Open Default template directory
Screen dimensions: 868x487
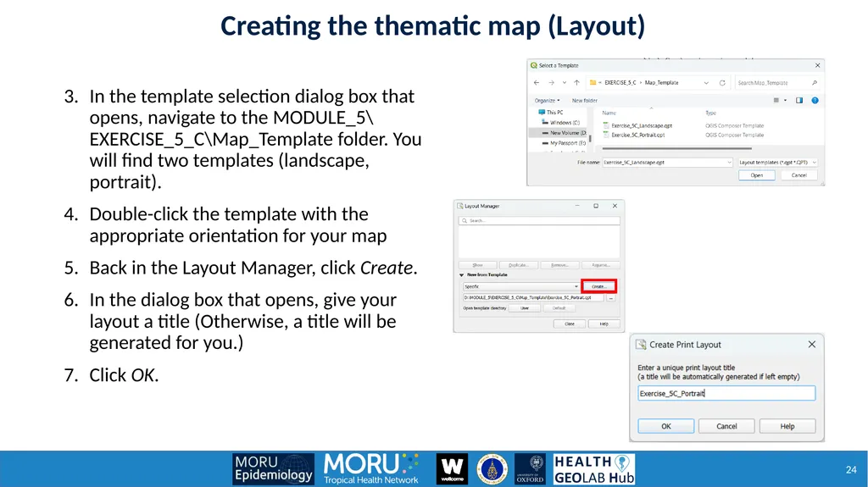(x=559, y=308)
